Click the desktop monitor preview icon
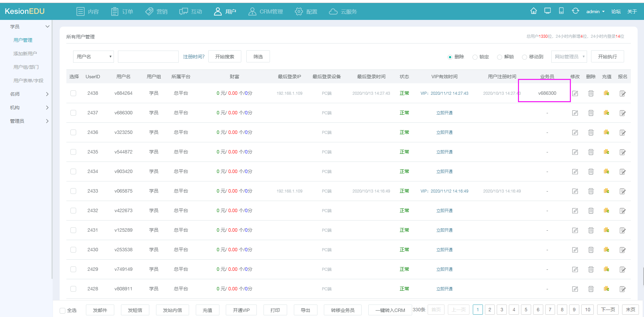Viewport: 644px width, 317px height. pos(548,11)
